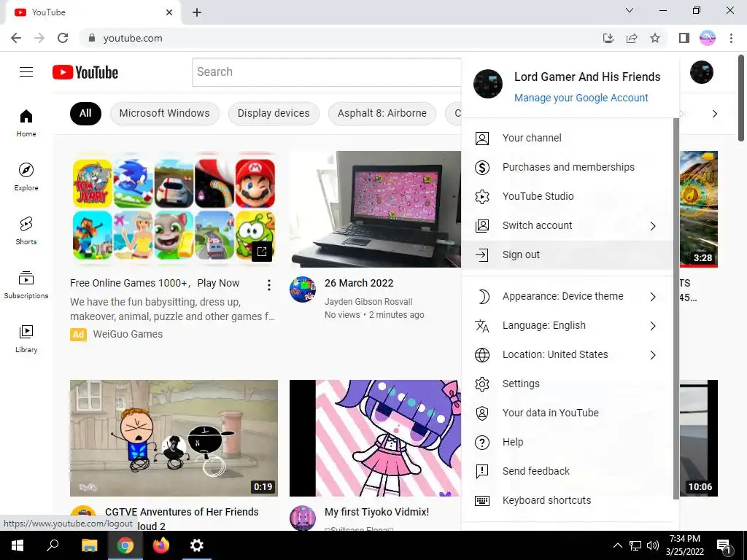This screenshot has width=747, height=560.
Task: Click WeiGuo Games advertiser name
Action: pos(128,334)
